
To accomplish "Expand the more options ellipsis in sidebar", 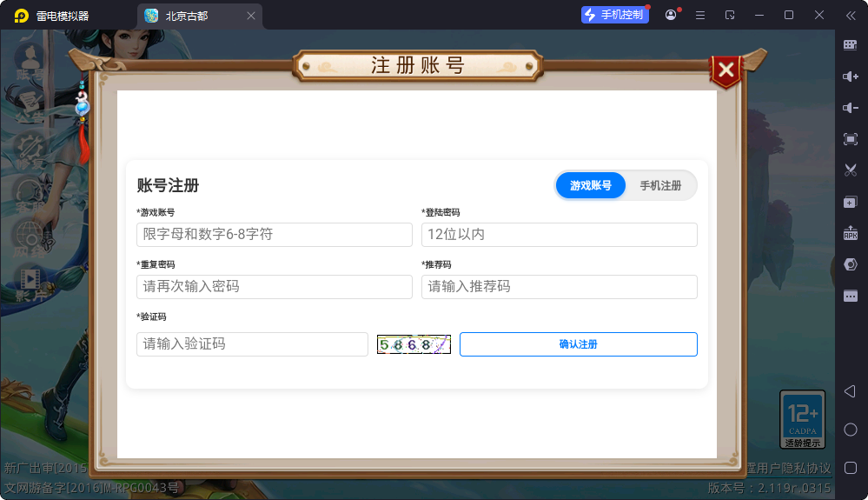I will pyautogui.click(x=851, y=296).
